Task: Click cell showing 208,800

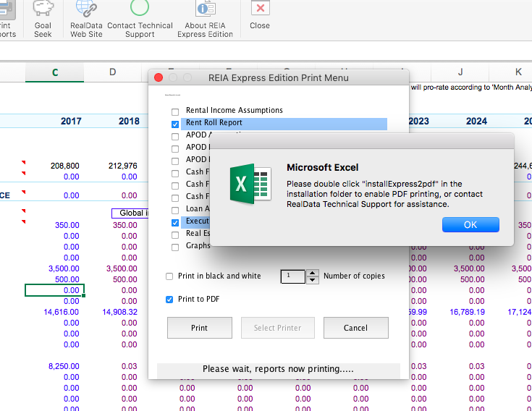Action: [65, 166]
